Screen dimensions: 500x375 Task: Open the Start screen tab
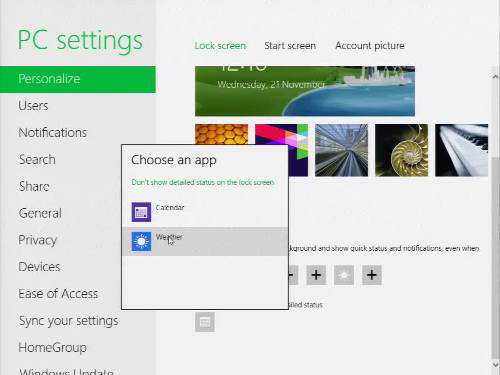[x=290, y=46]
